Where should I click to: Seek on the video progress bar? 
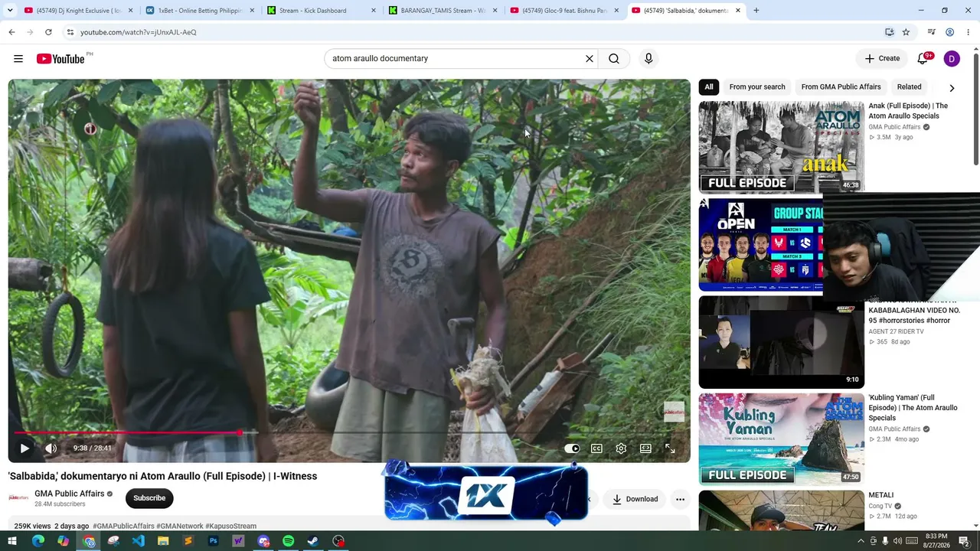349,433
